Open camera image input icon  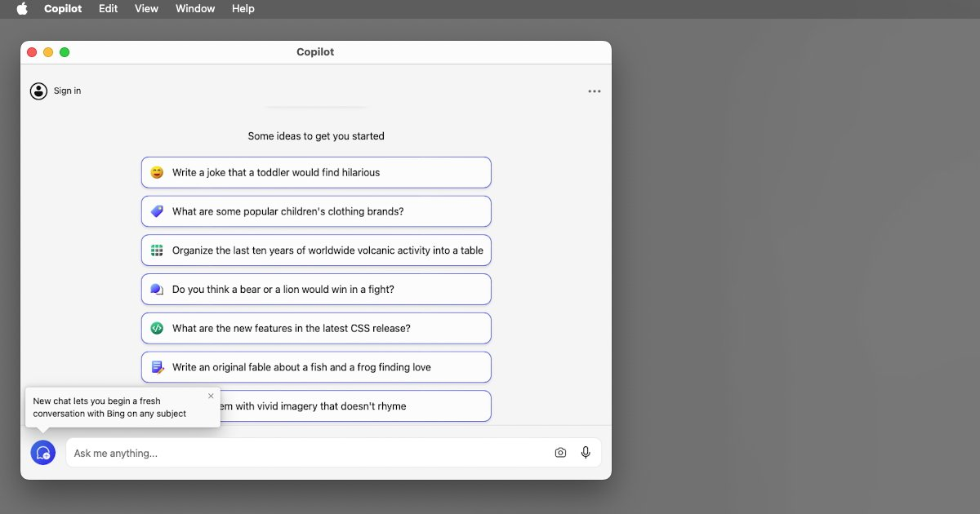[560, 453]
